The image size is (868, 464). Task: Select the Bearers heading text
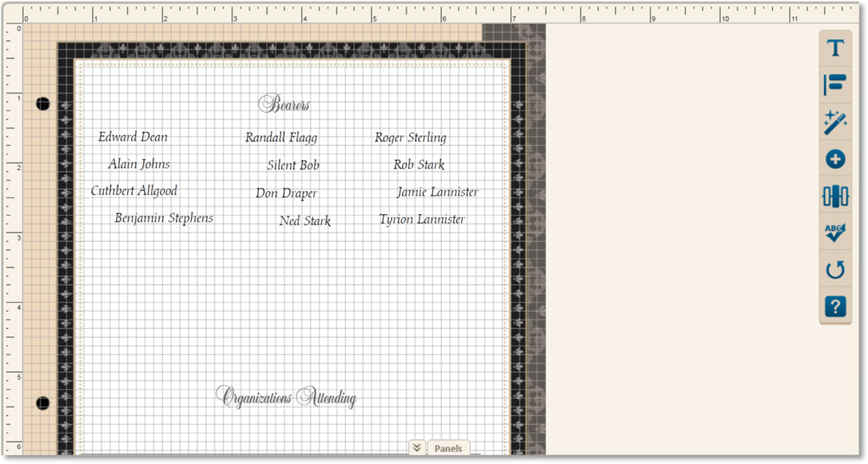(x=284, y=105)
